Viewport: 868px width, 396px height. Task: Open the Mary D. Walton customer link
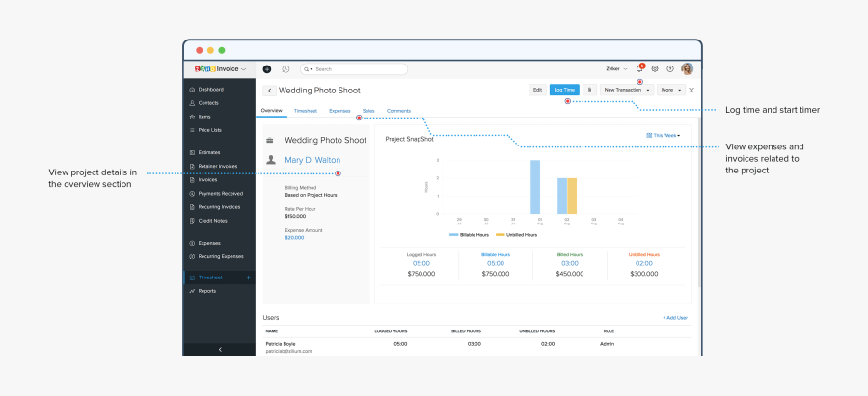pyautogui.click(x=312, y=160)
